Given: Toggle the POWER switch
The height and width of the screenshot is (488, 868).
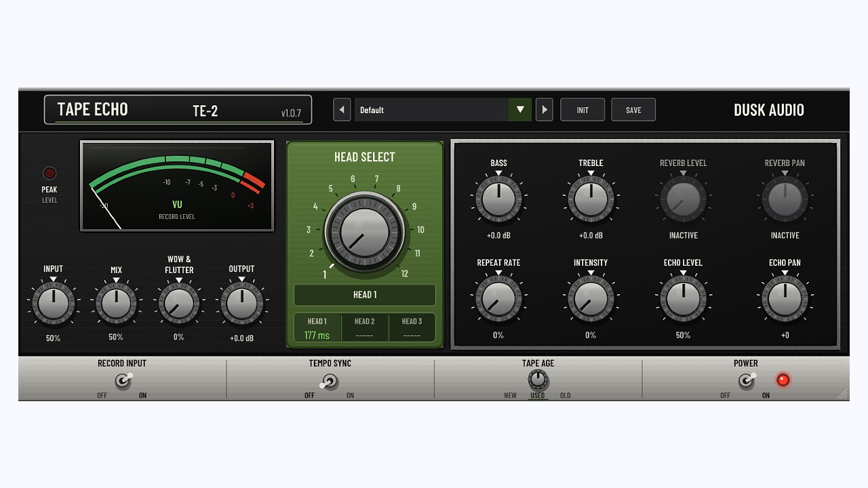Looking at the screenshot, I should point(747,381).
